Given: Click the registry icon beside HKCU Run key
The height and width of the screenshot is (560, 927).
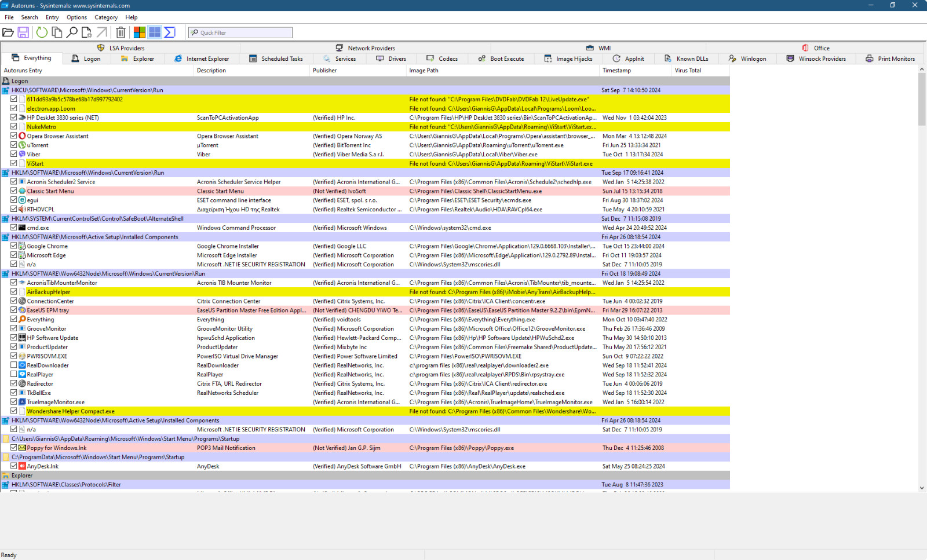Looking at the screenshot, I should click(x=6, y=90).
